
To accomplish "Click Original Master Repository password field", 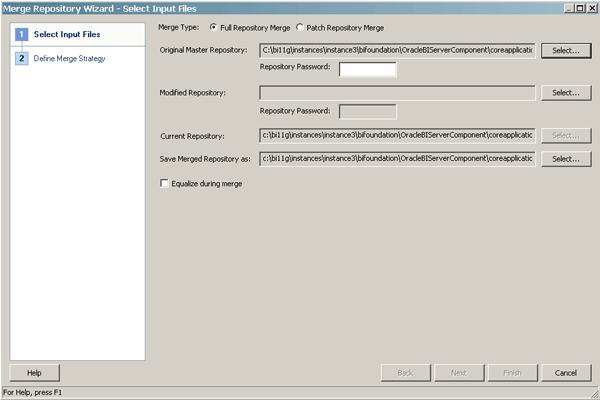I will [x=368, y=69].
